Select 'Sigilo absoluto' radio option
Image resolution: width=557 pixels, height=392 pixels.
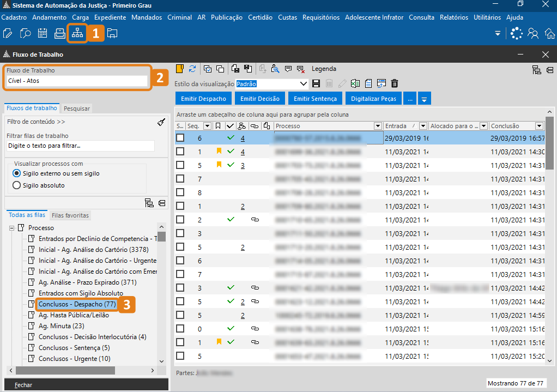(x=16, y=185)
